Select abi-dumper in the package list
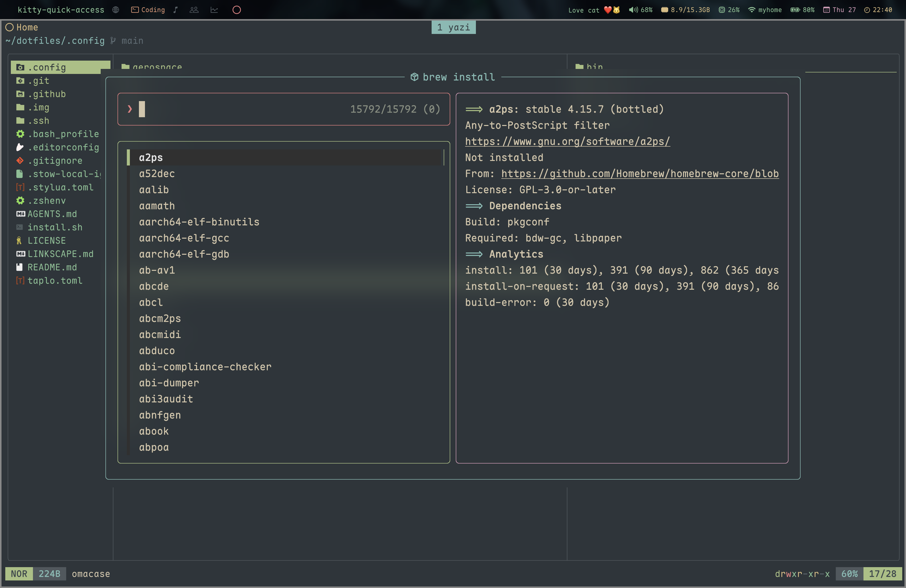This screenshot has width=906, height=588. click(x=169, y=383)
